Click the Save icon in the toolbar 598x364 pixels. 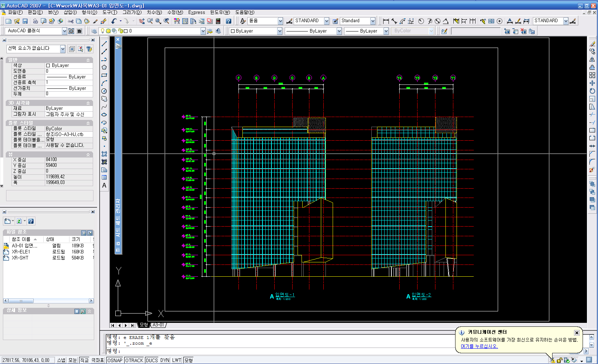(25, 21)
